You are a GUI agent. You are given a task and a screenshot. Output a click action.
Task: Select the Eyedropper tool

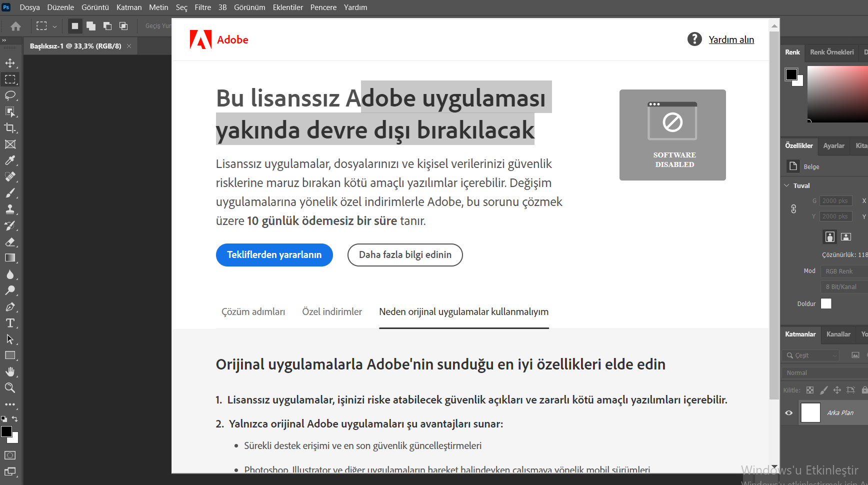10,160
